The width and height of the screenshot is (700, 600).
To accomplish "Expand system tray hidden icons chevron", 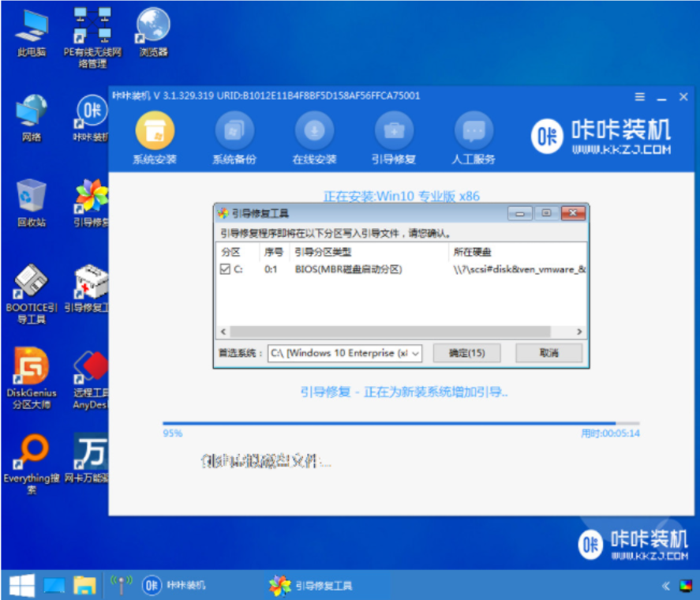I will coord(665,586).
